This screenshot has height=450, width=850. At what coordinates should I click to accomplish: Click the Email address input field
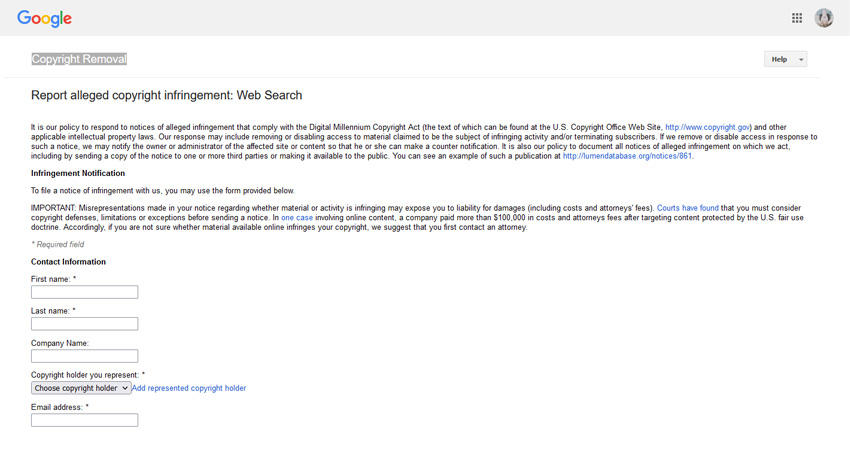click(84, 420)
